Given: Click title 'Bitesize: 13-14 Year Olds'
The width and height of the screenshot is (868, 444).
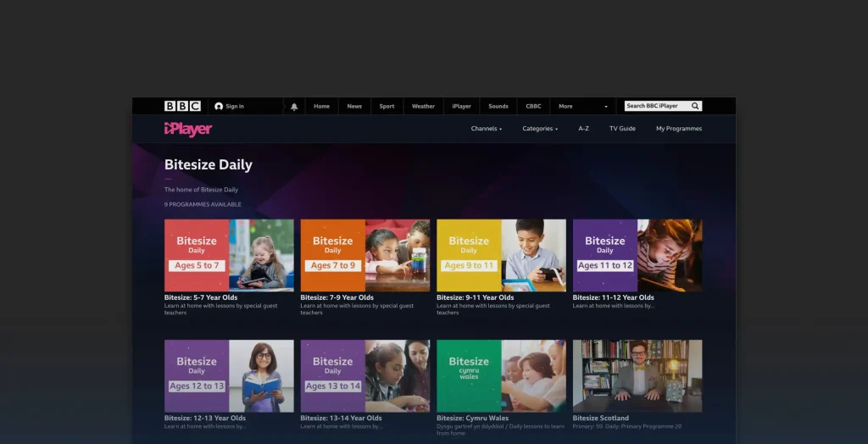Looking at the screenshot, I should click(x=341, y=419).
